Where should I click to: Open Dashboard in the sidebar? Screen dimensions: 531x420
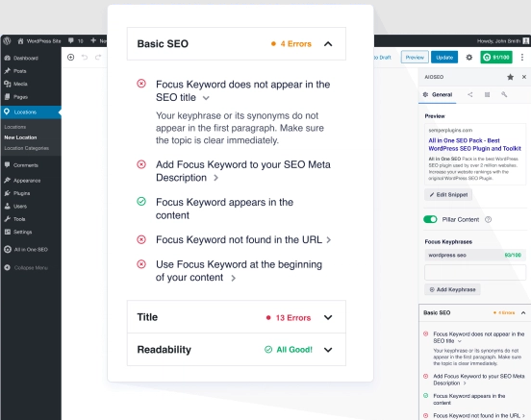[x=21, y=58]
